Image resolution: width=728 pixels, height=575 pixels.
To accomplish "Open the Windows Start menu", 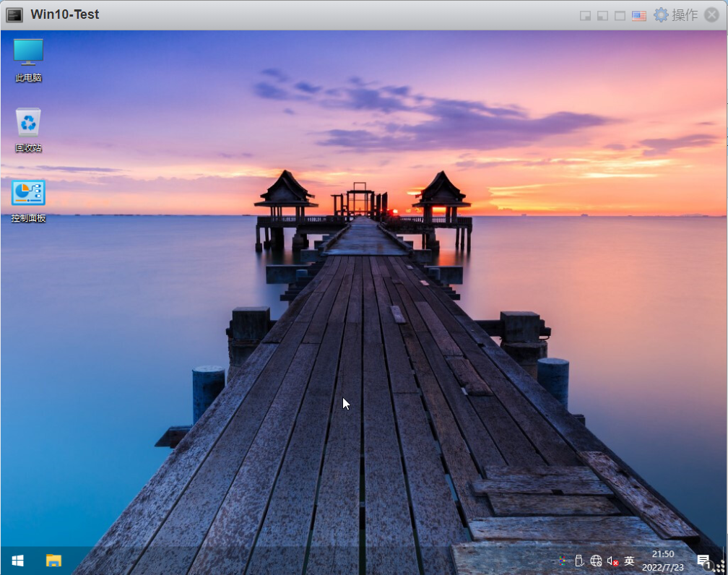I will click(17, 561).
